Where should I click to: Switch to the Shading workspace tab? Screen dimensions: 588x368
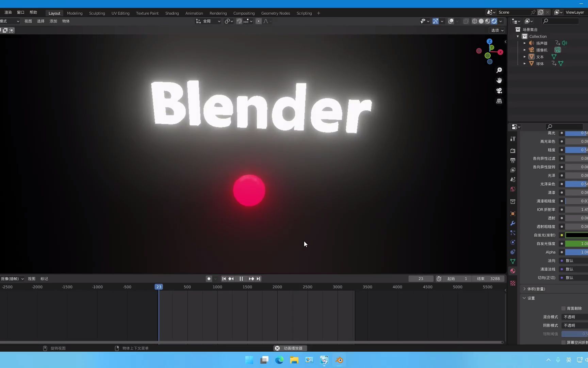tap(172, 13)
